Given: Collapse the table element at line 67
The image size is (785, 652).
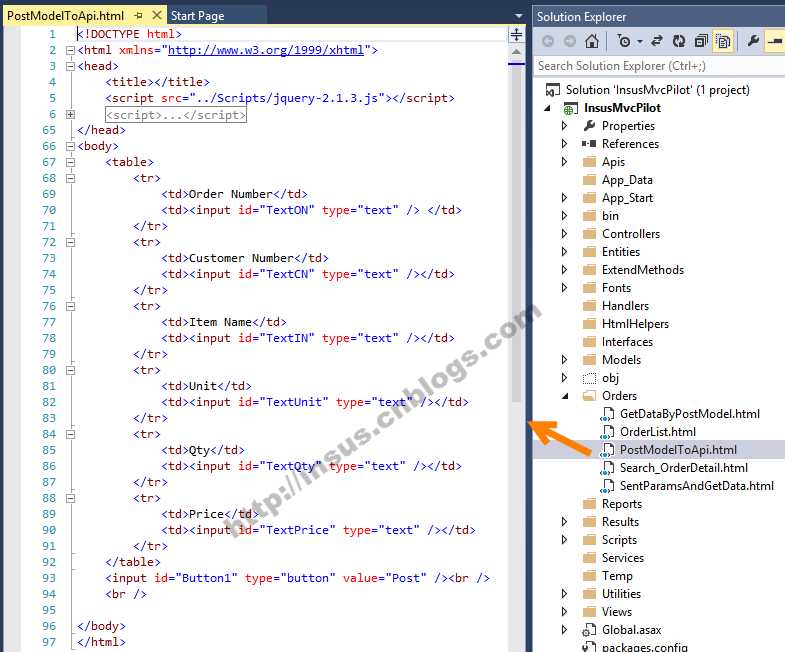Looking at the screenshot, I should pyautogui.click(x=70, y=163).
